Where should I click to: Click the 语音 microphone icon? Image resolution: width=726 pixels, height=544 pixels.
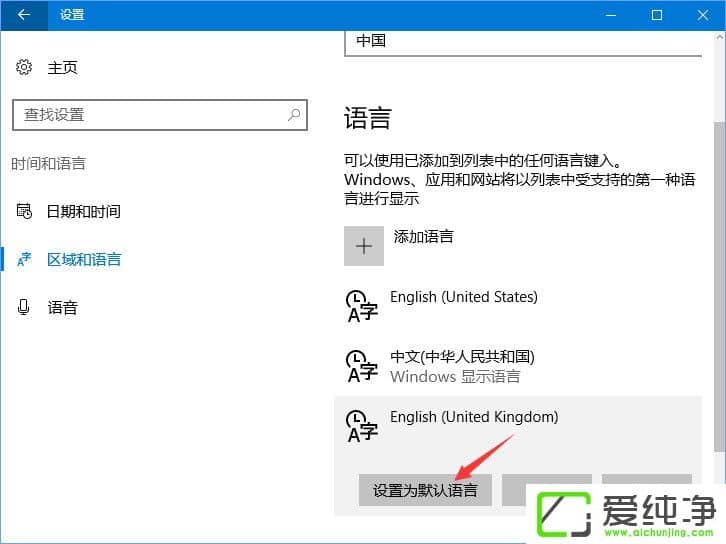pyautogui.click(x=24, y=307)
